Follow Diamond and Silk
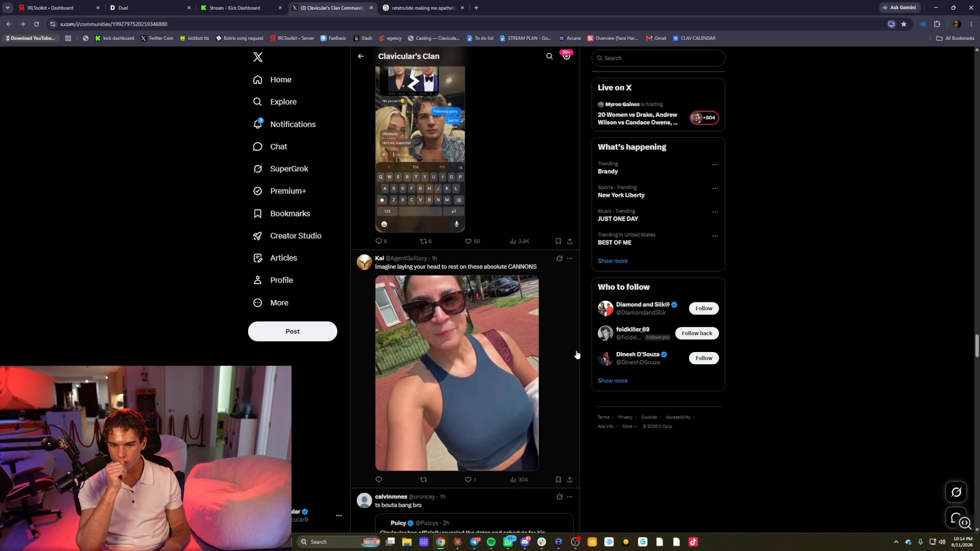Screen dimensions: 980x551 pos(704,309)
